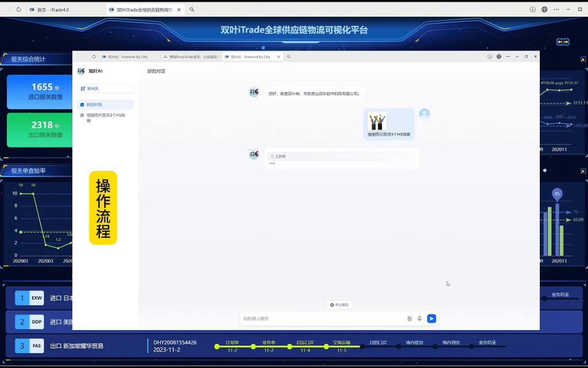Click the 出口 新加坡耀华贸易 row text
Image resolution: width=588 pixels, height=368 pixels.
(76, 346)
